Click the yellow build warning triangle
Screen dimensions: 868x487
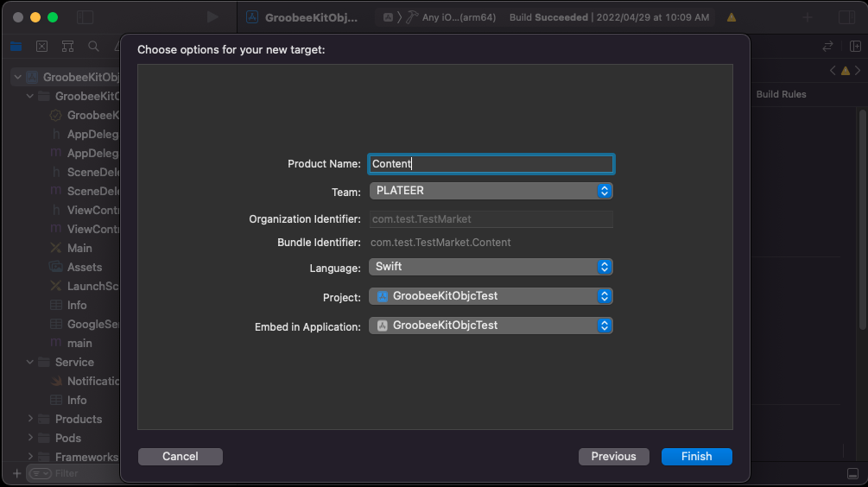[732, 18]
